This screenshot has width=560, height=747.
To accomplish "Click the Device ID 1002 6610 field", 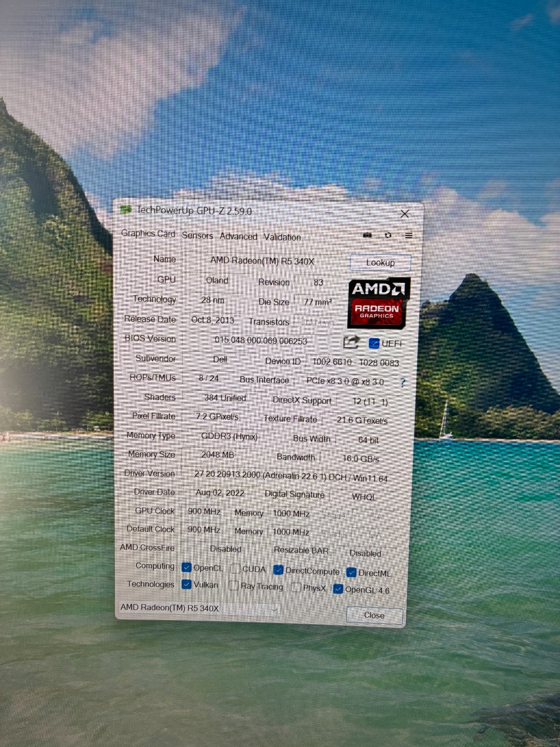I will pos(356,362).
